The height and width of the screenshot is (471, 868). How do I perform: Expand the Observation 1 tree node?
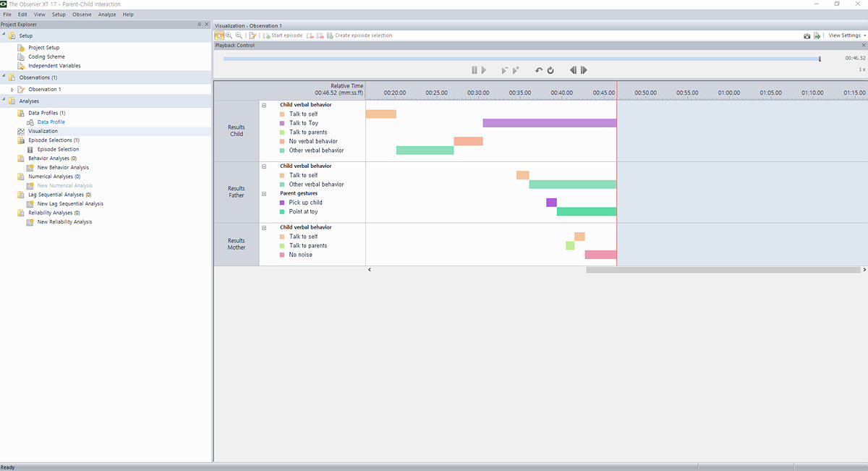pyautogui.click(x=12, y=90)
